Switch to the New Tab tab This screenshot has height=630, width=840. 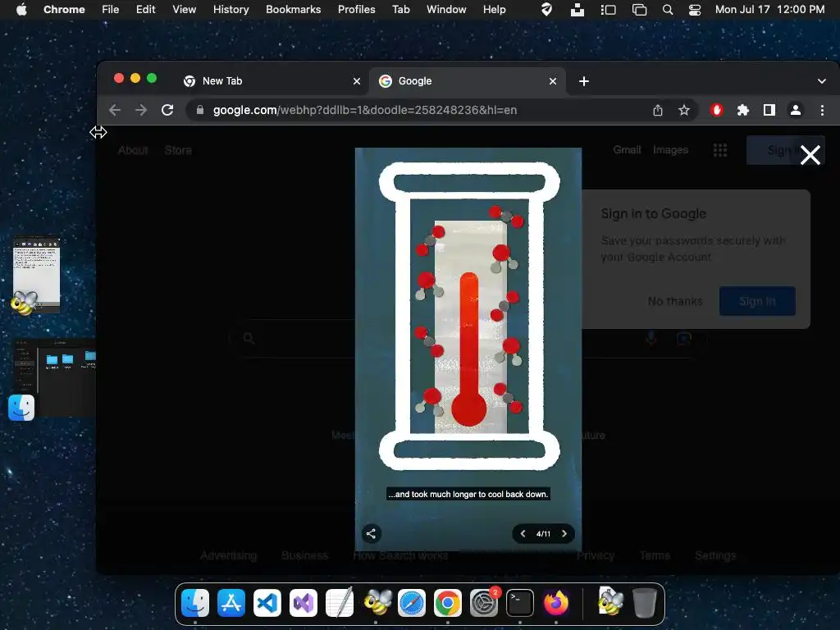point(271,81)
